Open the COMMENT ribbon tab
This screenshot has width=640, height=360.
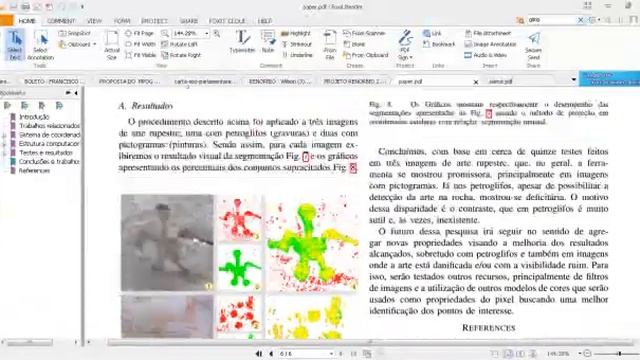61,20
